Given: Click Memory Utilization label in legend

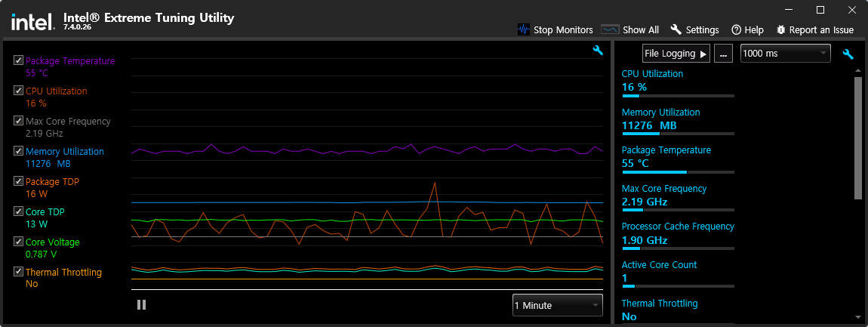Looking at the screenshot, I should [x=65, y=151].
